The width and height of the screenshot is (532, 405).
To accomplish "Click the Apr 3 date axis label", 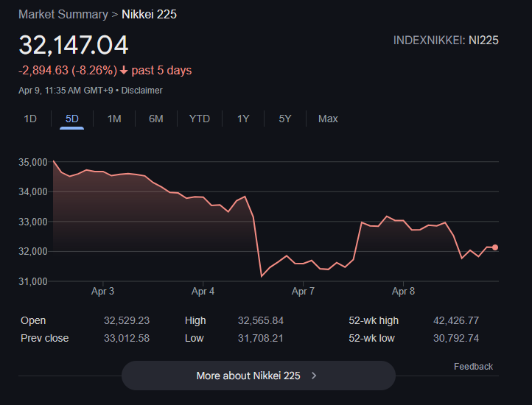I will [103, 292].
